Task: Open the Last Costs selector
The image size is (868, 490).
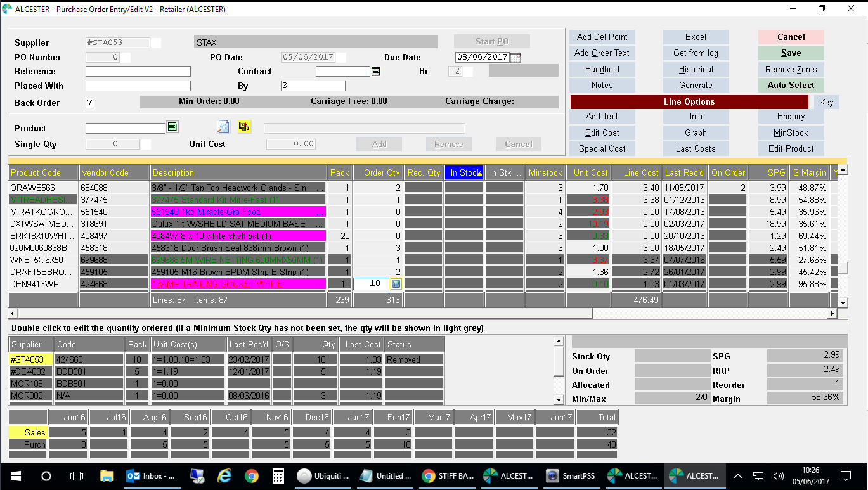Action: 696,148
